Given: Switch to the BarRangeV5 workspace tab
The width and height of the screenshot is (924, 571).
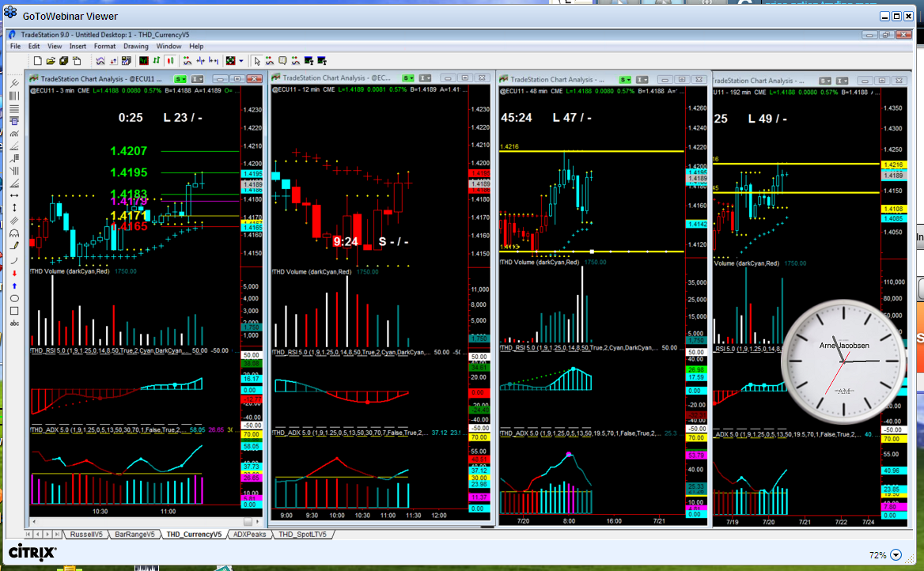Looking at the screenshot, I should click(x=134, y=535).
